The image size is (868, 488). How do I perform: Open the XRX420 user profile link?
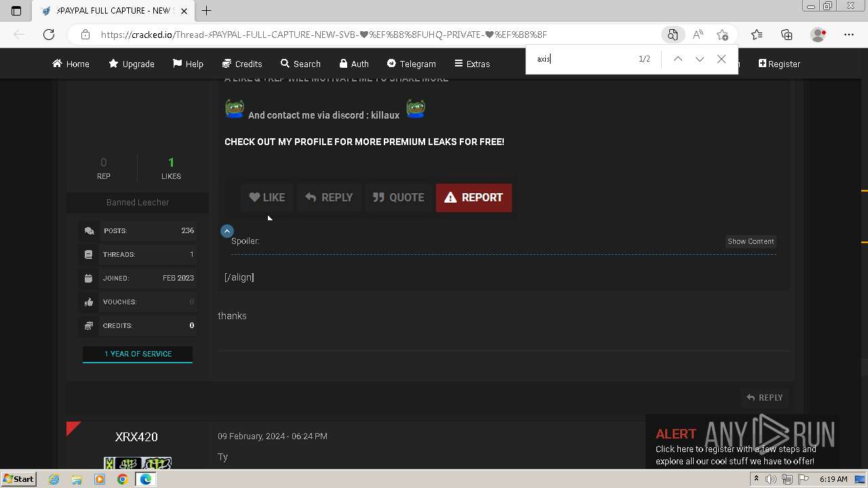click(136, 437)
